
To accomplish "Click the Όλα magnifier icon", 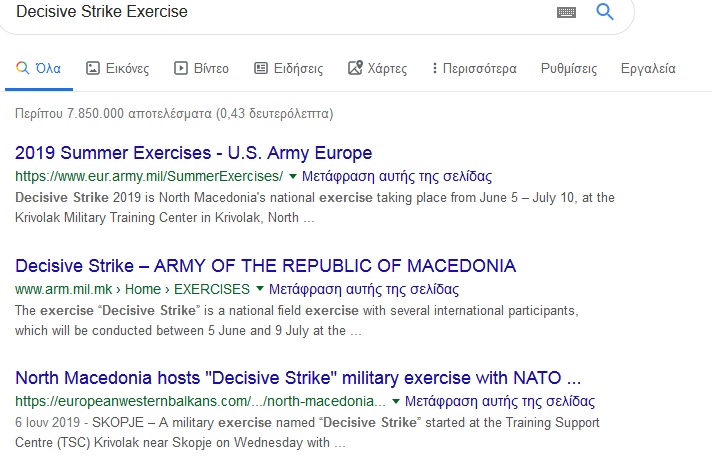I will (22, 69).
